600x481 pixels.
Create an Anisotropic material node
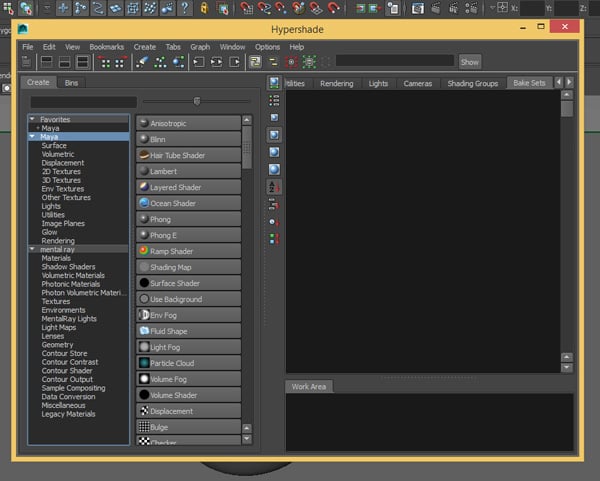188,123
